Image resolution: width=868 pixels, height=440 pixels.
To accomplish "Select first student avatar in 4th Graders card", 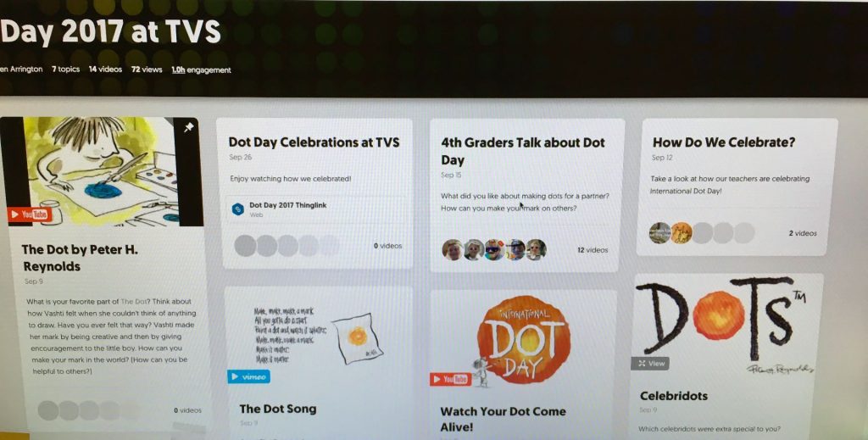I will pyautogui.click(x=453, y=249).
